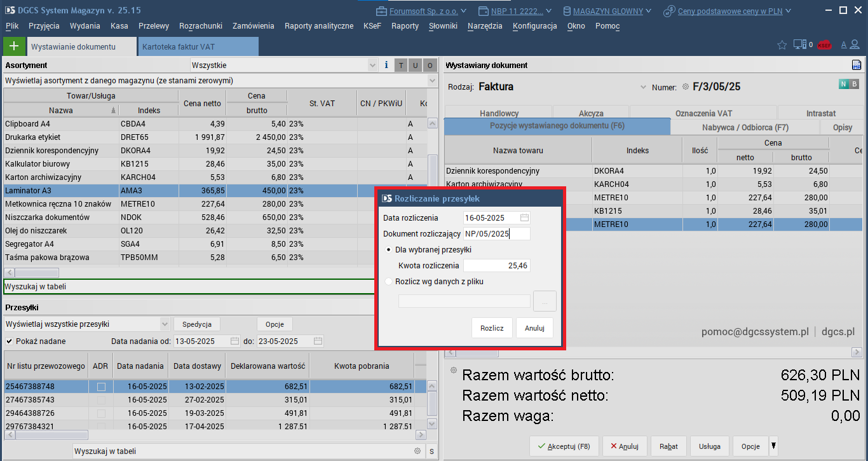868x461 pixels.
Task: Click the 'Rozlicz' button in dialog
Action: pyautogui.click(x=492, y=328)
